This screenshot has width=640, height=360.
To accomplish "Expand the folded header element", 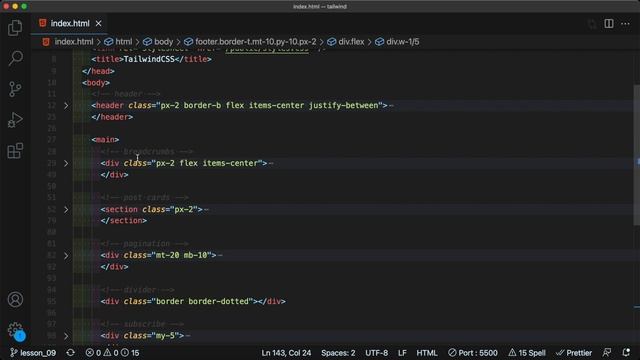I will click(66, 106).
